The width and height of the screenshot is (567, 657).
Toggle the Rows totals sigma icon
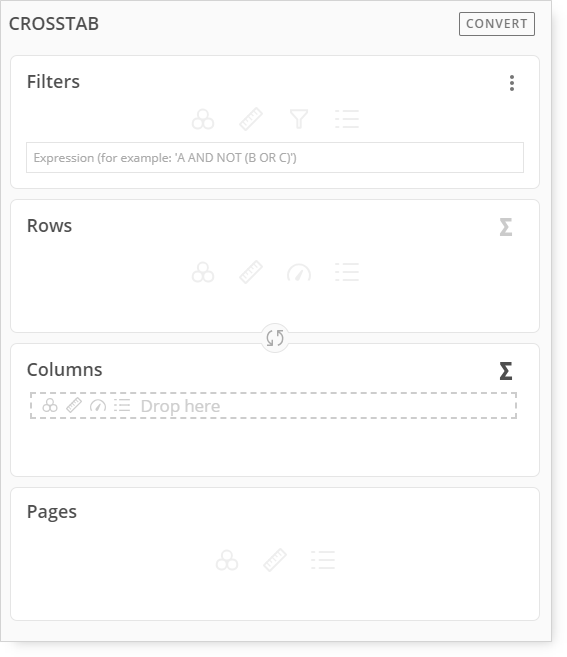[x=506, y=227]
